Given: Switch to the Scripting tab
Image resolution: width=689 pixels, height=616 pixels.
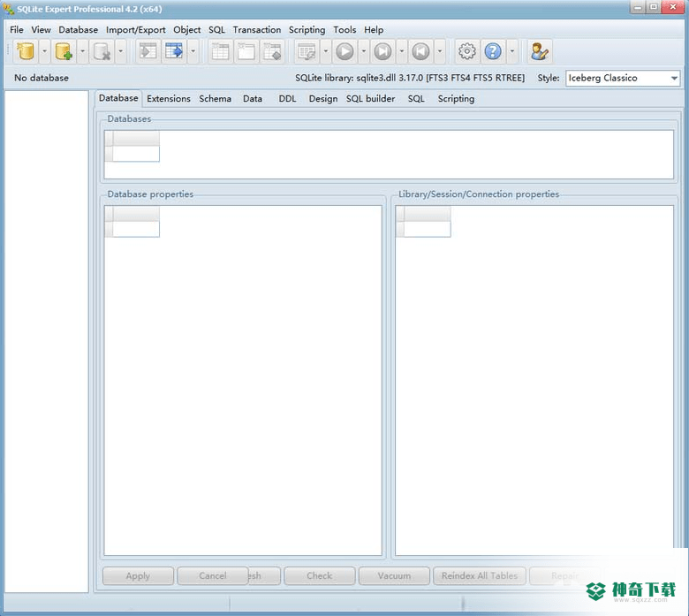Looking at the screenshot, I should point(456,99).
